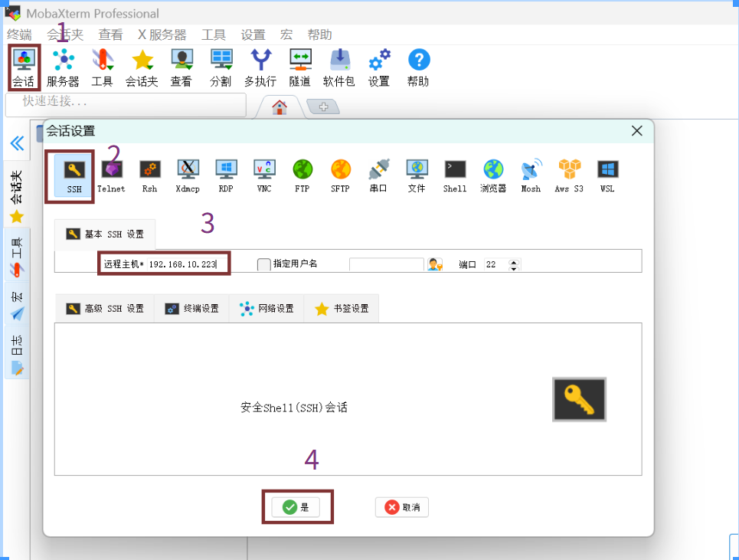Click the 取消 cancel button
Viewport: 739px width, 560px height.
point(402,507)
